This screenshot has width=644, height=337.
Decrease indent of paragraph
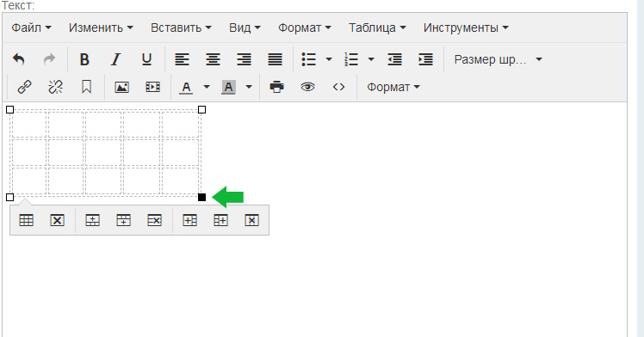pyautogui.click(x=394, y=59)
